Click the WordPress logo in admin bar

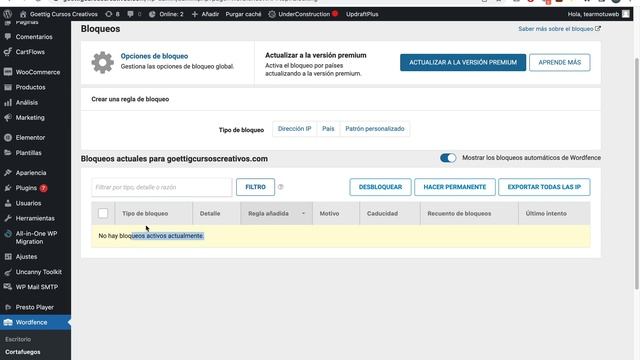pyautogui.click(x=7, y=14)
